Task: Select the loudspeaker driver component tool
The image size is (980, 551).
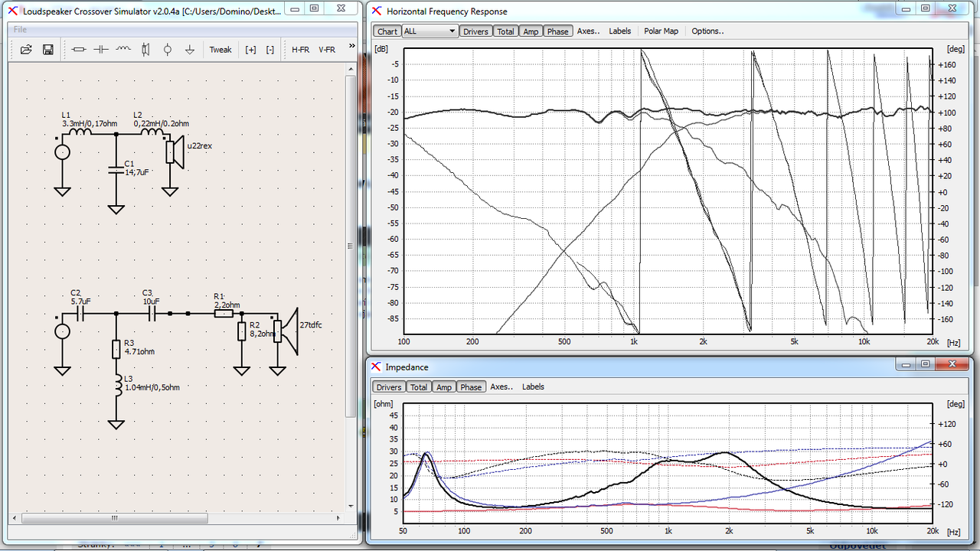Action: [145, 49]
